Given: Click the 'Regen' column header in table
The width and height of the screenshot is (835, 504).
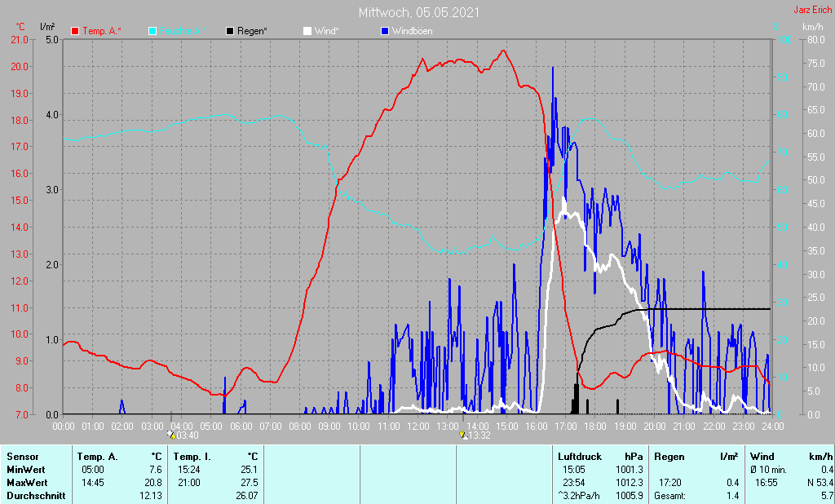Looking at the screenshot, I should pyautogui.click(x=669, y=457).
